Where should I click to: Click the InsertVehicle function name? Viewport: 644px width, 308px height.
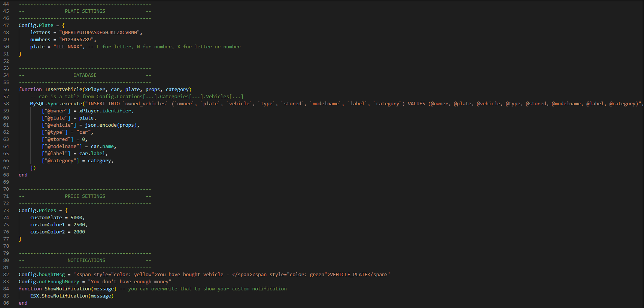coord(63,90)
